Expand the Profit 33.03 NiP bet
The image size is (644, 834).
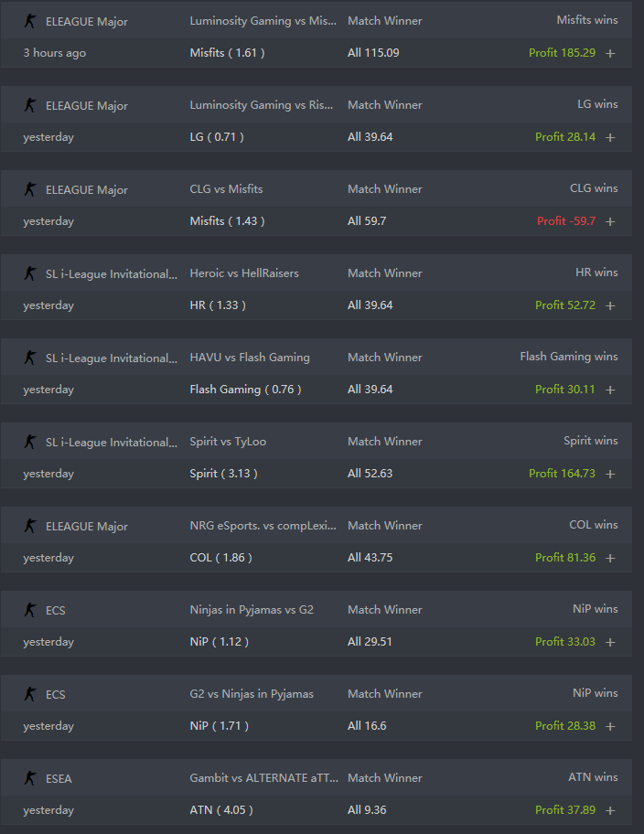610,642
